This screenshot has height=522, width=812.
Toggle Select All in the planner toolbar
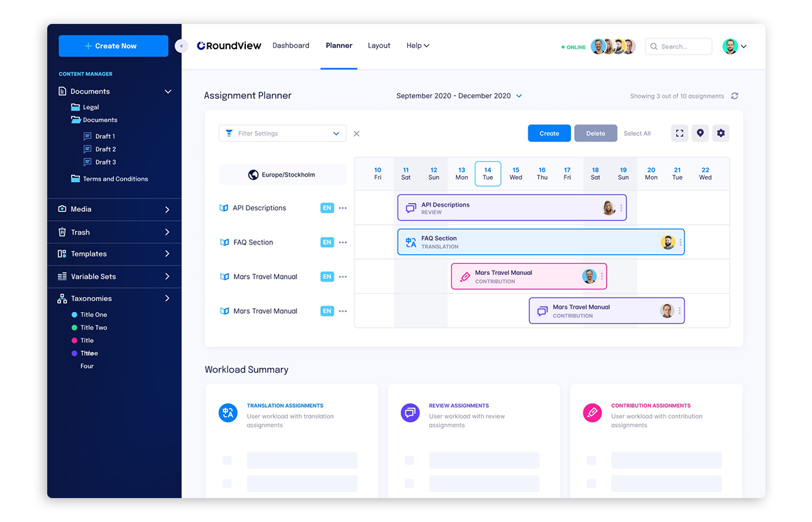637,133
